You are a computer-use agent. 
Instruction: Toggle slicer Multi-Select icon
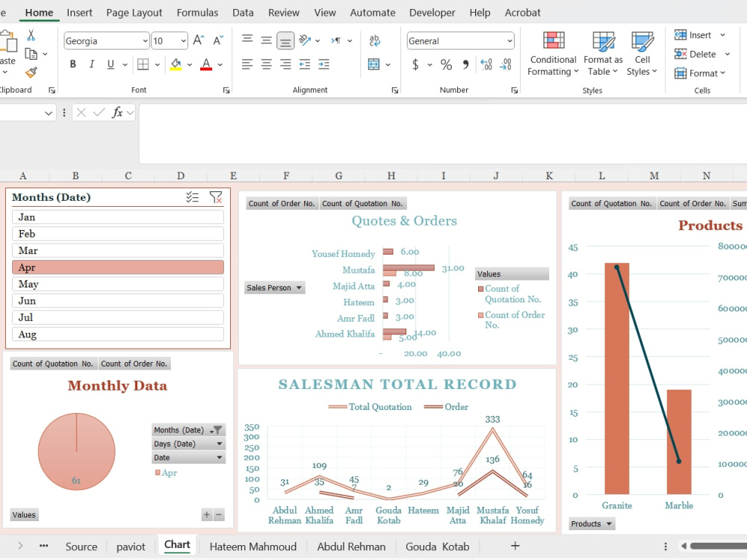[x=193, y=197]
